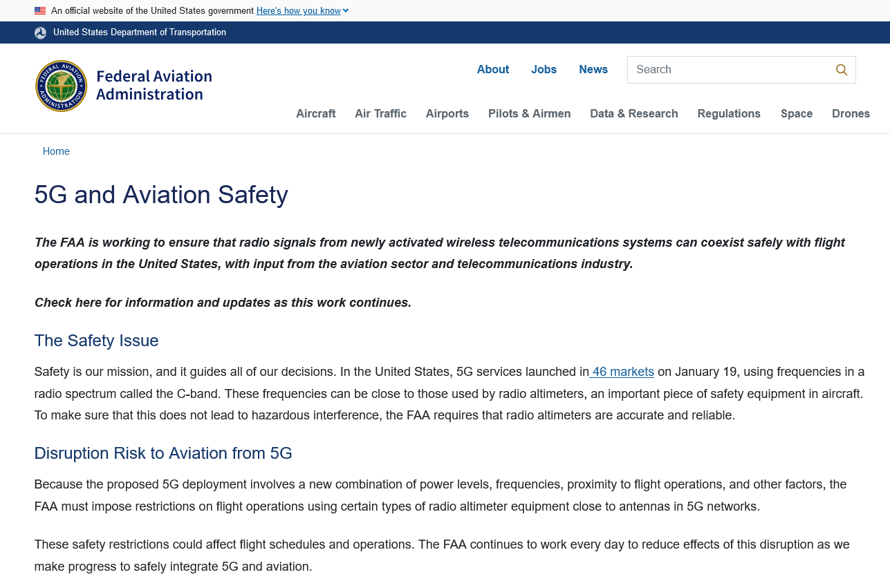The height and width of the screenshot is (588, 890).
Task: Follow the "46 markets" hyperlink
Action: [622, 372]
